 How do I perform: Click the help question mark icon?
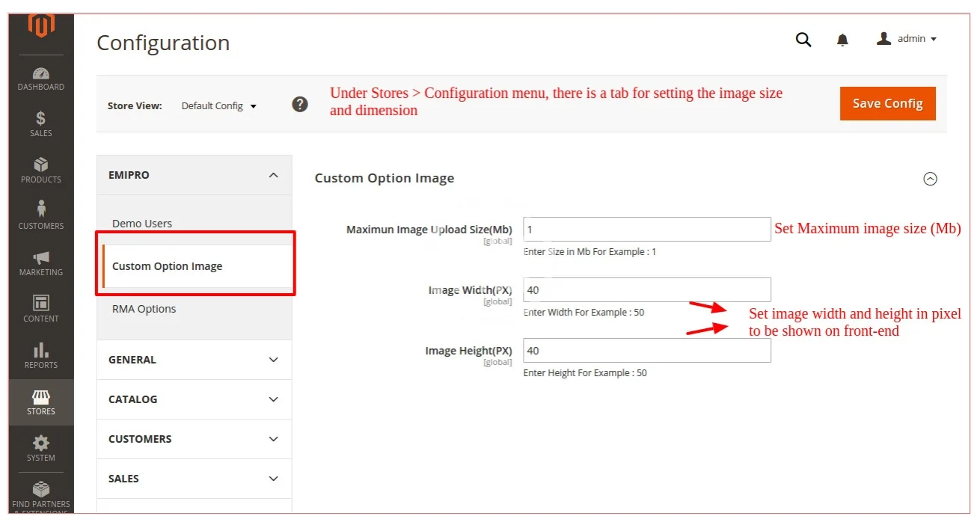(x=300, y=105)
